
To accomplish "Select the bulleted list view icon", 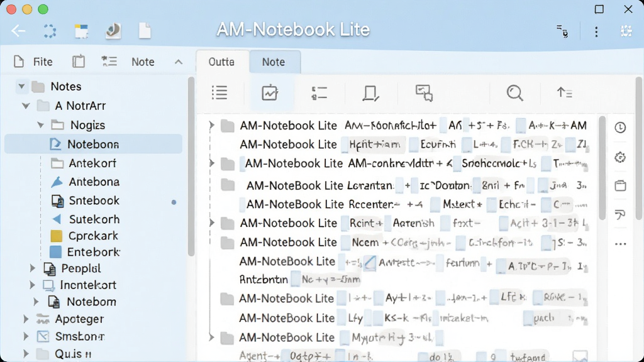I will (x=219, y=93).
